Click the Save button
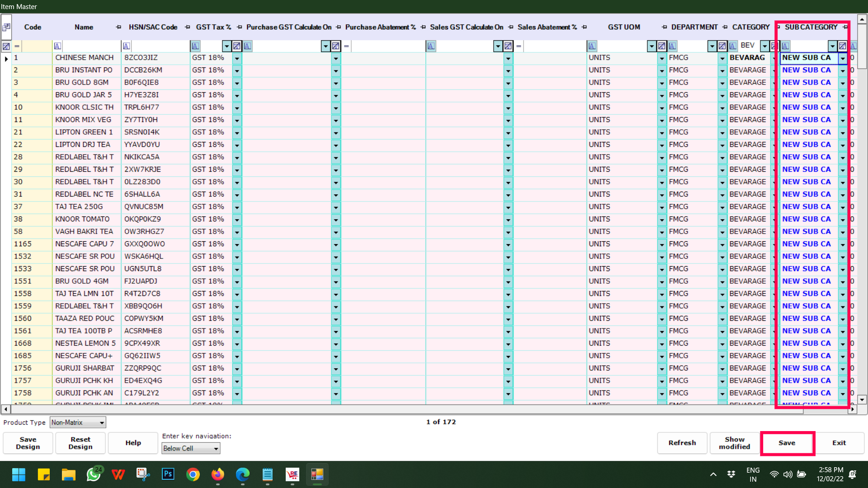The image size is (868, 488). 787,443
